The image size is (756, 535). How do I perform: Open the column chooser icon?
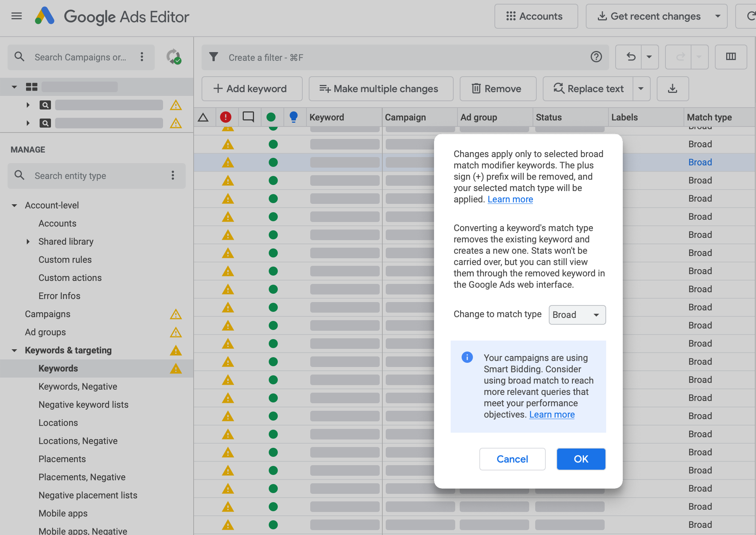(731, 57)
